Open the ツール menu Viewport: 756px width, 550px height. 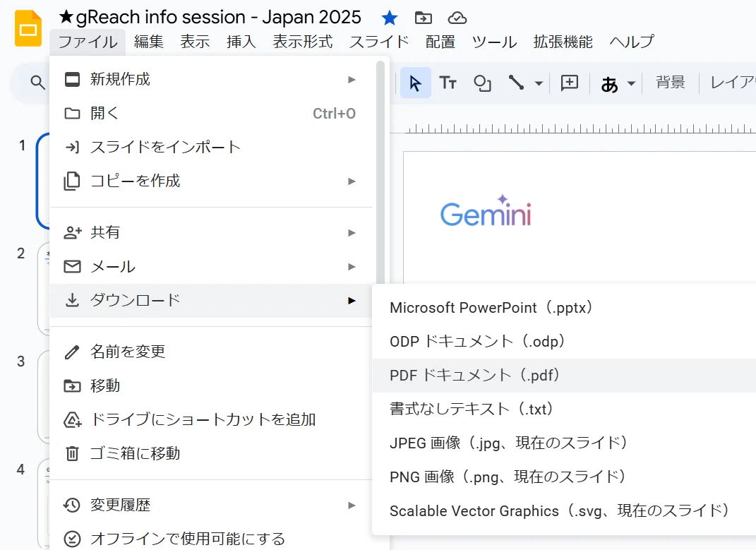click(494, 42)
